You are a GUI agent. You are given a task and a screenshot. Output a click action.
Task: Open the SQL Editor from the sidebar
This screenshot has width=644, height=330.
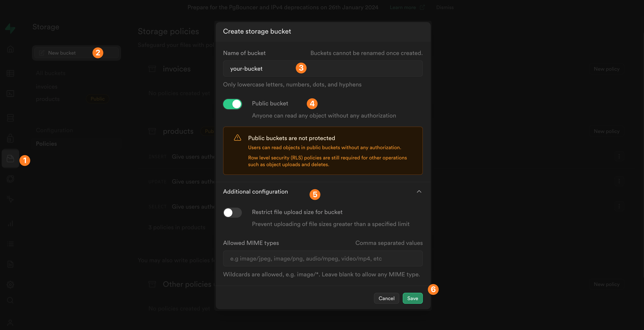coord(10,94)
